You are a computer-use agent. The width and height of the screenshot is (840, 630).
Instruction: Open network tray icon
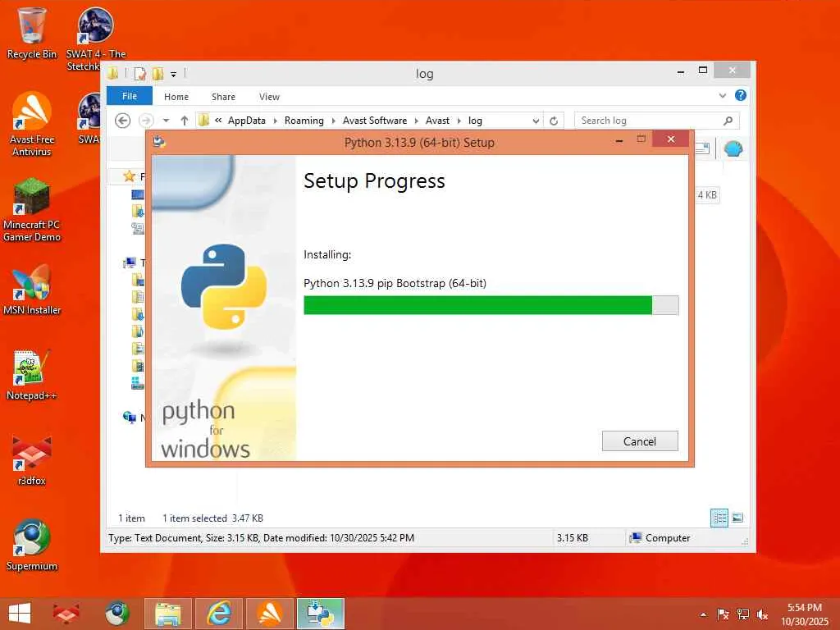743,614
